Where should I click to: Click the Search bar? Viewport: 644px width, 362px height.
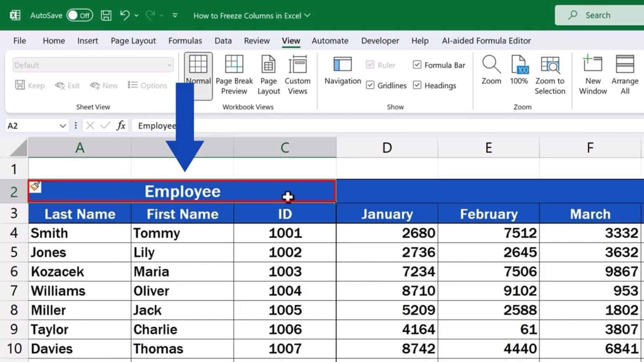[x=600, y=15]
